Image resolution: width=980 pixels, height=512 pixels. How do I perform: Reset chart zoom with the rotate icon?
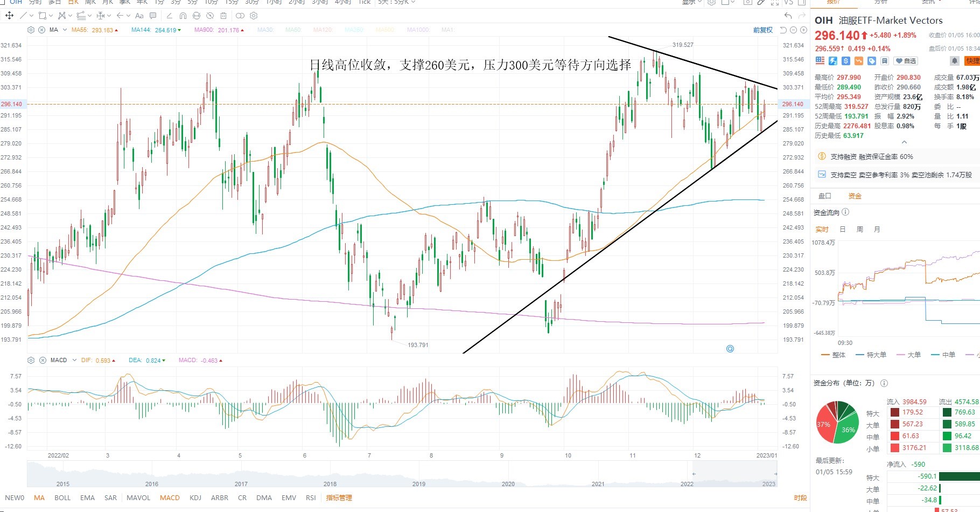point(783,30)
